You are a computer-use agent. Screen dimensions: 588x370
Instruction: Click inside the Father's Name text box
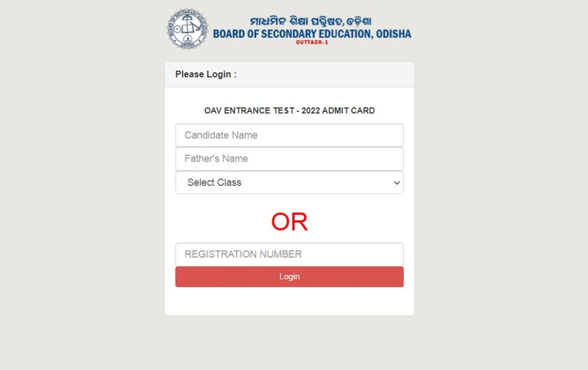point(289,158)
